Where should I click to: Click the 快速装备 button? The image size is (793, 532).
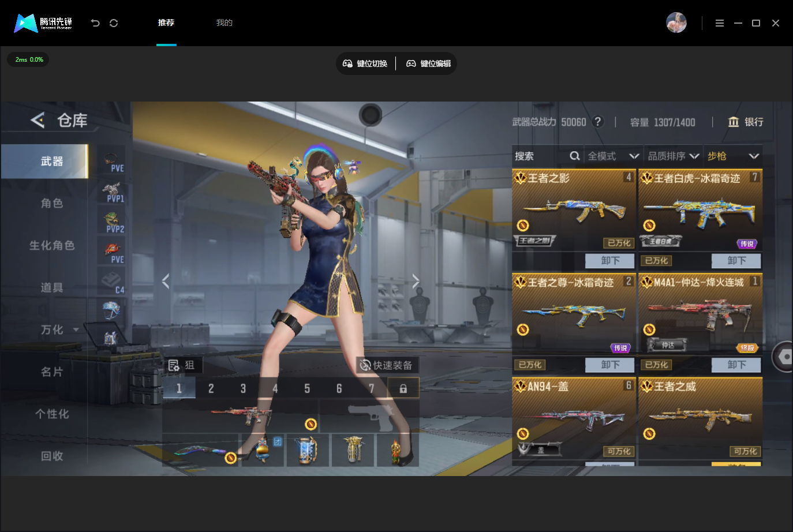387,365
